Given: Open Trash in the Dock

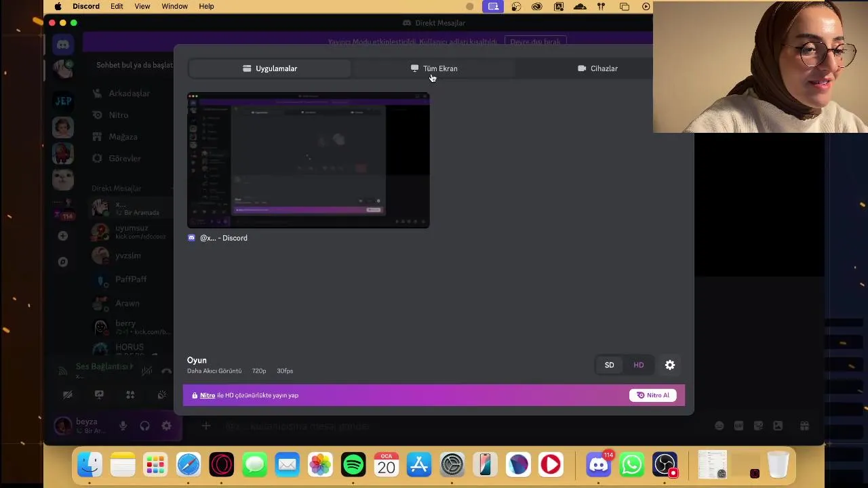Looking at the screenshot, I should coord(778,464).
